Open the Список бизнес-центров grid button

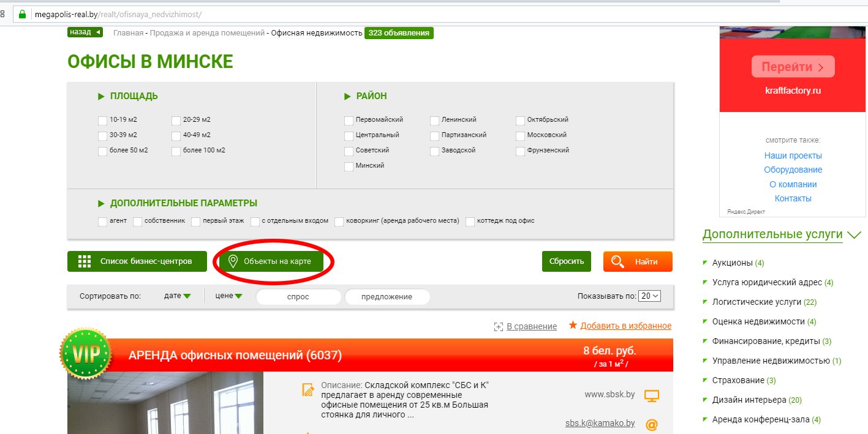135,261
